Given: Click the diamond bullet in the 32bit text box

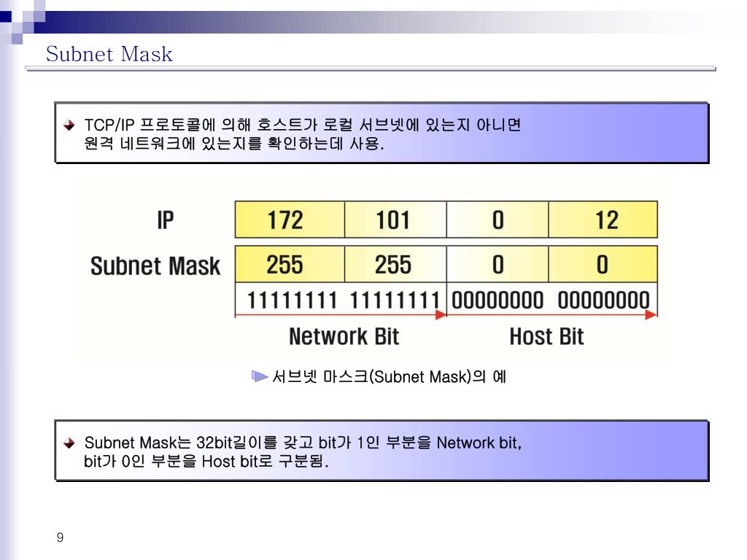Looking at the screenshot, I should click(69, 443).
